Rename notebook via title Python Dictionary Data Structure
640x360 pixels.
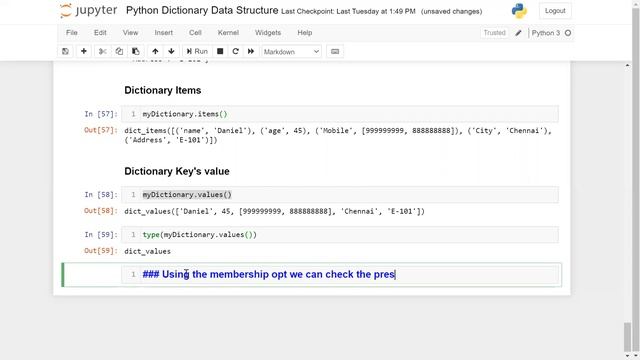(x=202, y=11)
